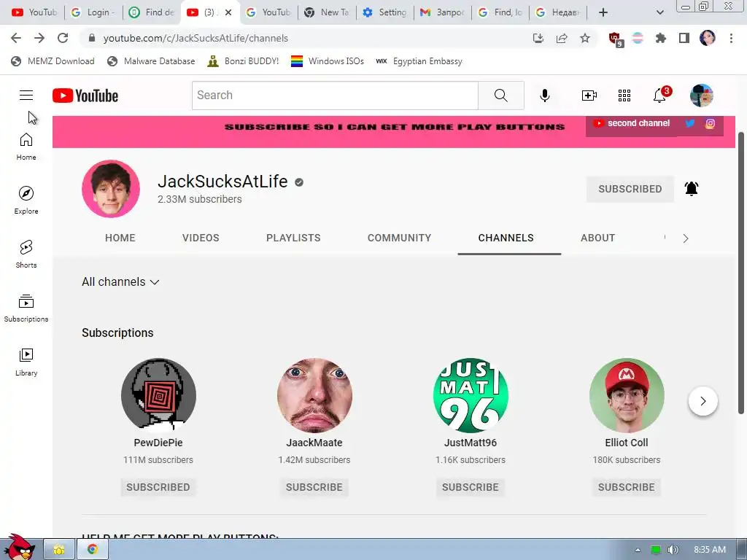Viewport: 747px width, 560px height.
Task: Show next subscriptions with carousel arrow
Action: click(x=703, y=401)
